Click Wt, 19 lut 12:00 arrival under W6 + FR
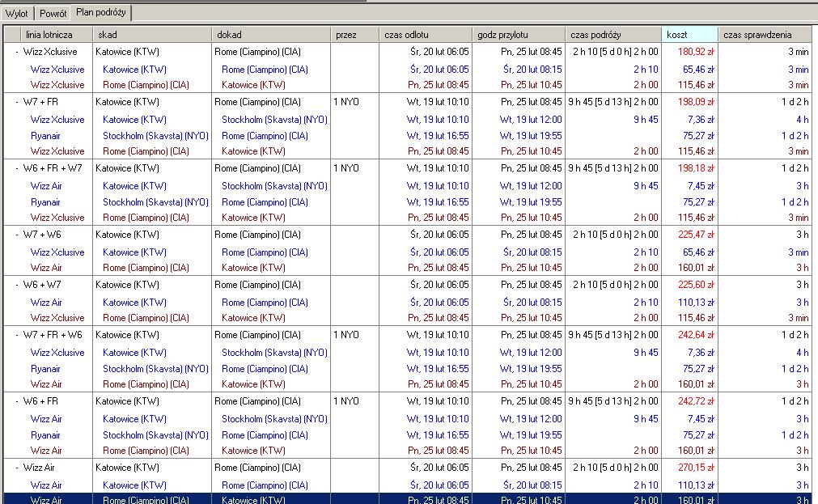The width and height of the screenshot is (818, 504). click(531, 418)
